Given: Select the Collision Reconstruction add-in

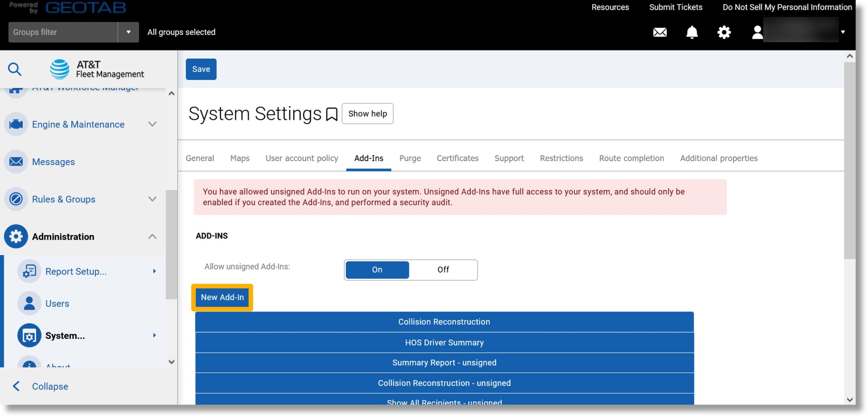Looking at the screenshot, I should pos(444,321).
